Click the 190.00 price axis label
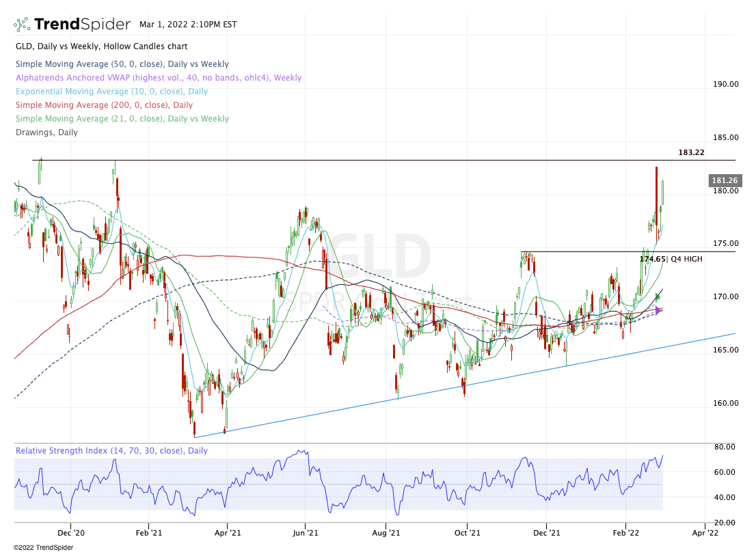The height and width of the screenshot is (554, 756). [x=725, y=85]
